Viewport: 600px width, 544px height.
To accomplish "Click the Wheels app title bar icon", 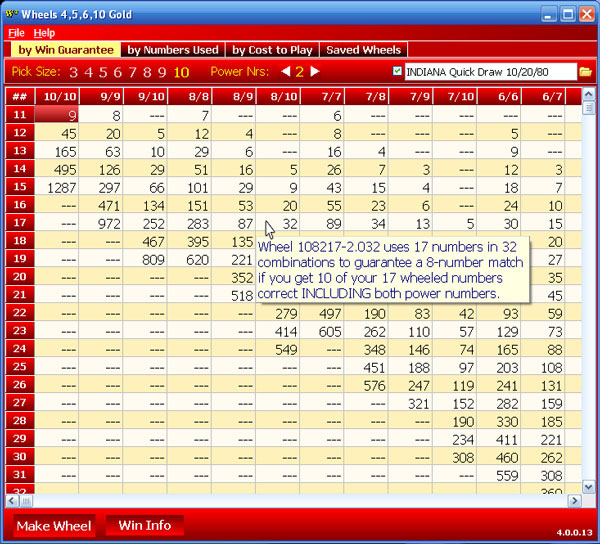I will click(11, 14).
